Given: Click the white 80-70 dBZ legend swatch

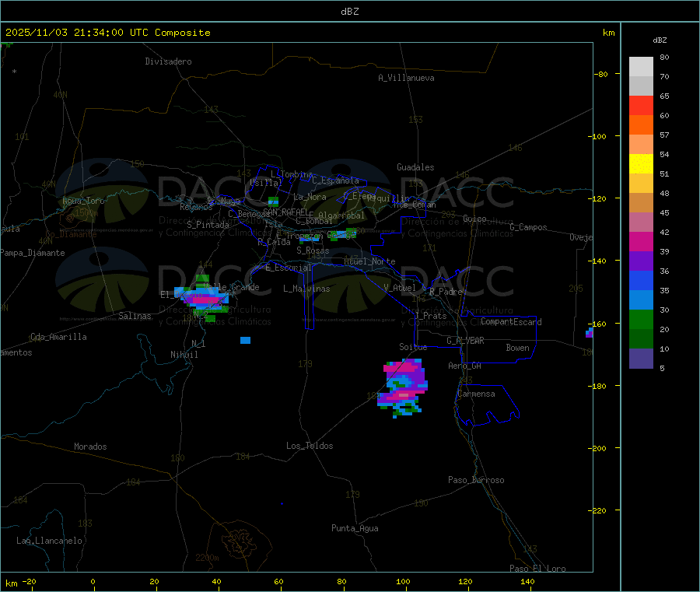Looking at the screenshot, I should (641, 67).
